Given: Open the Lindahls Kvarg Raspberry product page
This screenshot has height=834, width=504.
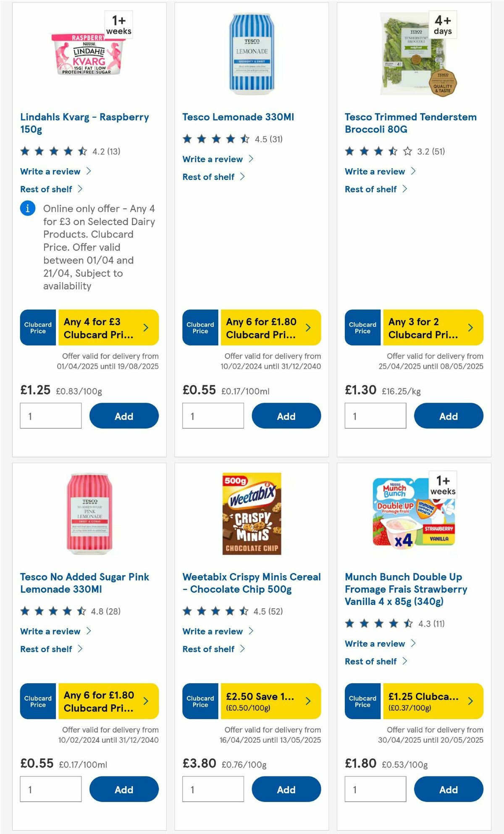Looking at the screenshot, I should pyautogui.click(x=84, y=123).
